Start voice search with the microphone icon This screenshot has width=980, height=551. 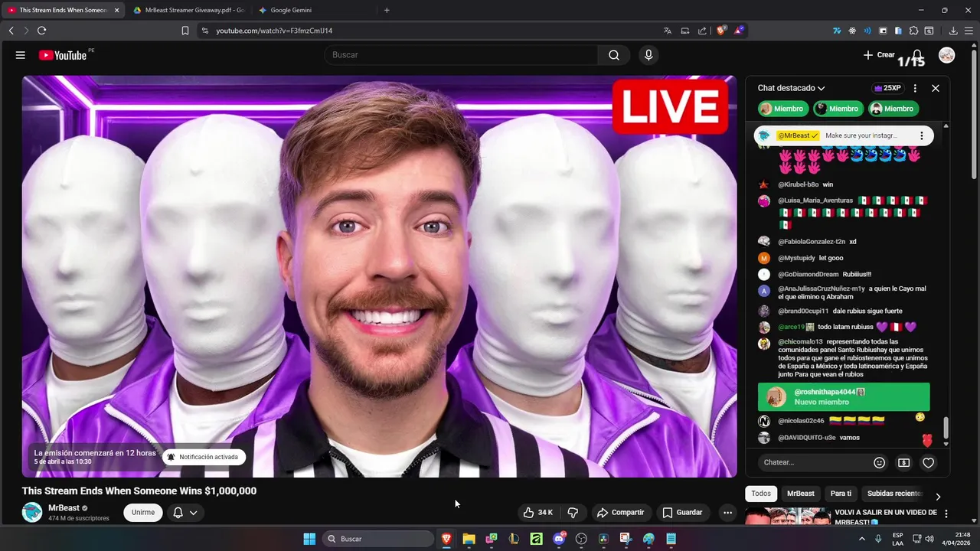648,55
